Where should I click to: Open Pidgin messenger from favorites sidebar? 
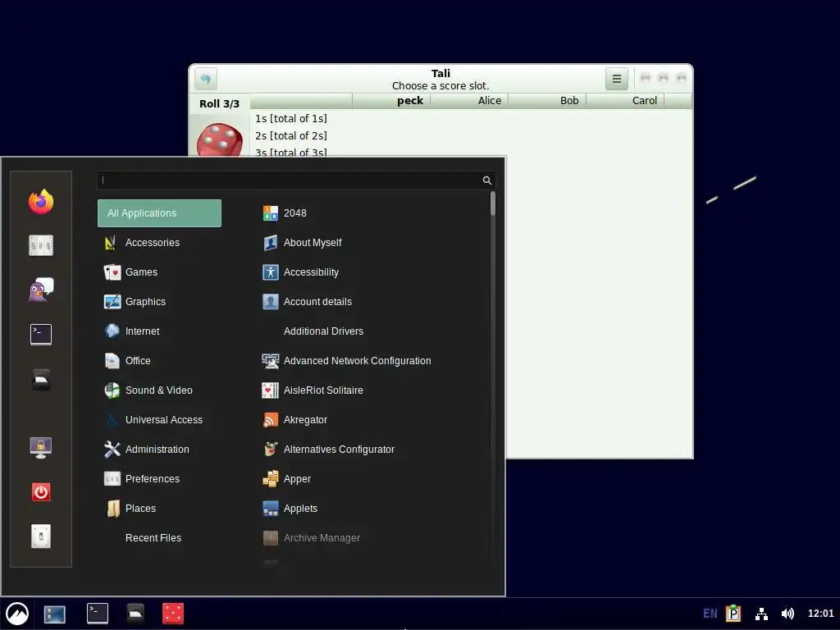(41, 290)
